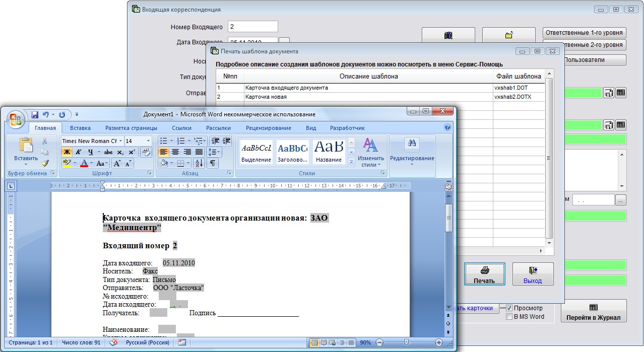Apply subscript formatting
Image resolution: width=644 pixels, height=352 pixels.
point(120,152)
